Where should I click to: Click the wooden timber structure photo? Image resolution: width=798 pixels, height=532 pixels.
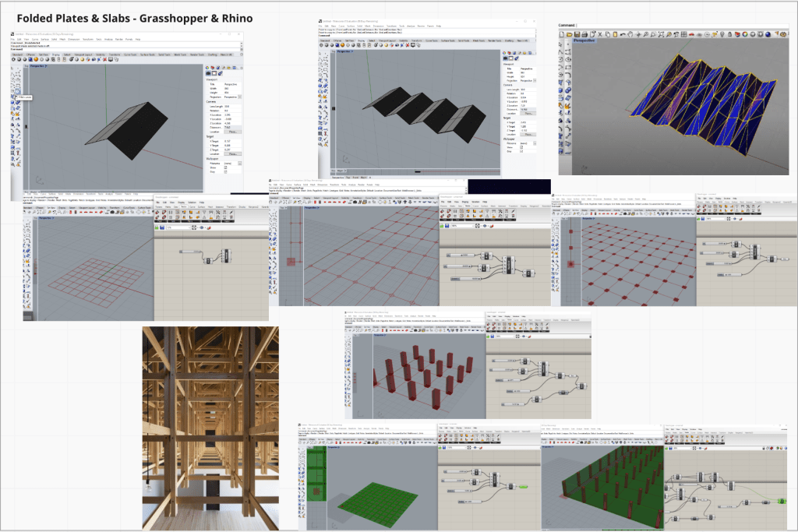click(x=210, y=417)
